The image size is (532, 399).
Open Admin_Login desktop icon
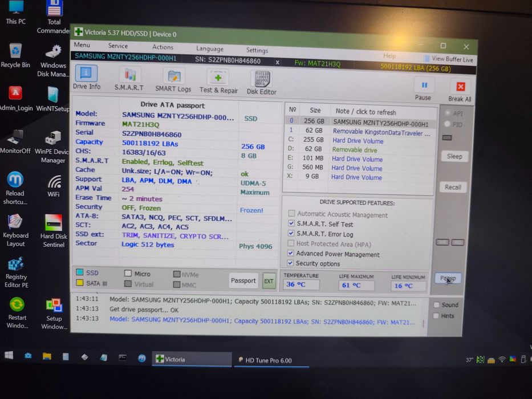[15, 99]
